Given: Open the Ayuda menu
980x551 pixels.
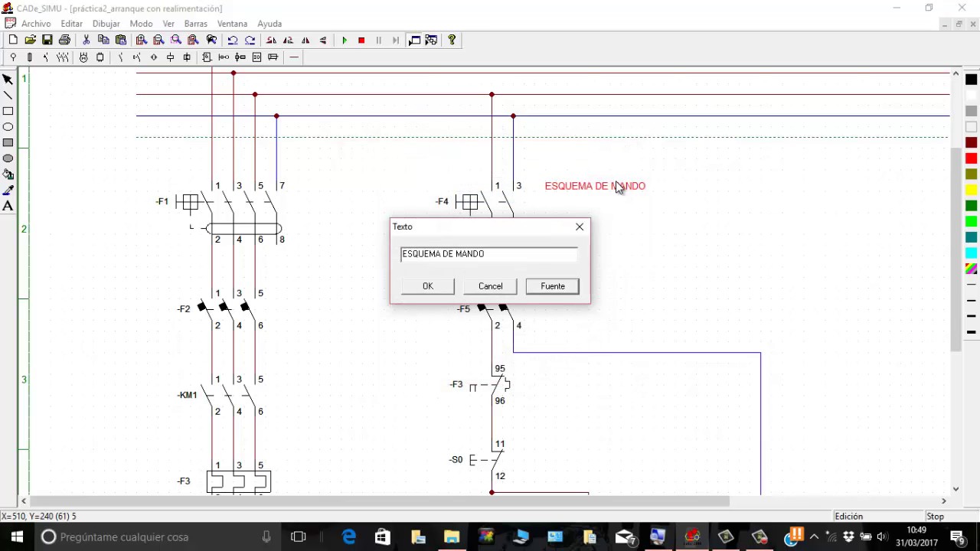Looking at the screenshot, I should [x=269, y=24].
